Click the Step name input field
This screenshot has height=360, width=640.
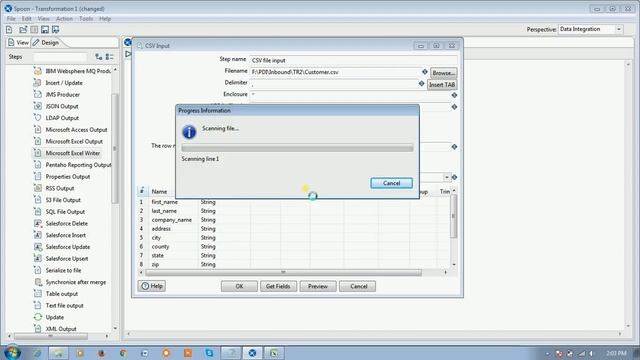point(352,60)
